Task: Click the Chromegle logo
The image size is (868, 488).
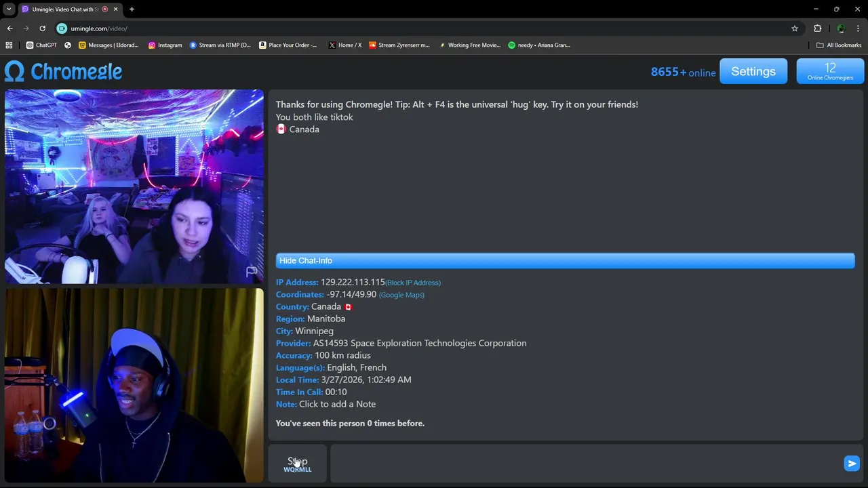Action: pyautogui.click(x=63, y=71)
